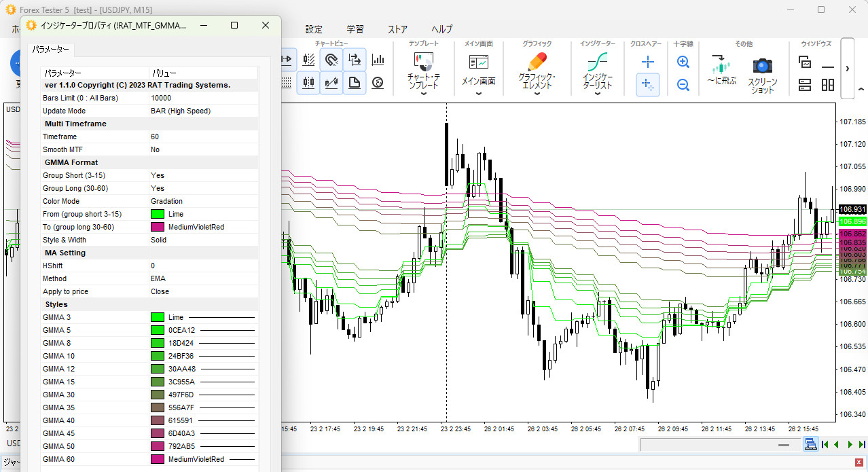Pick the From (group short 3-15) Lime swatch
Screen dimensions: 868x472
click(x=158, y=214)
